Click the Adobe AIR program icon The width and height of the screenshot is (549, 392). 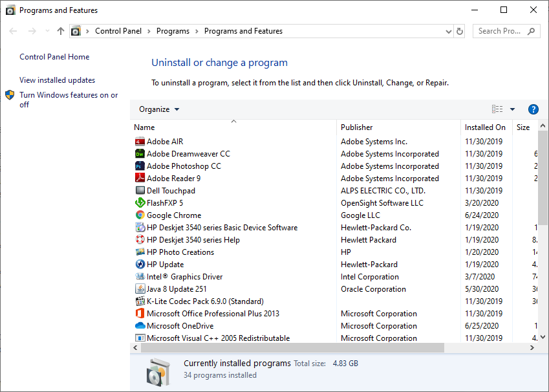[140, 142]
